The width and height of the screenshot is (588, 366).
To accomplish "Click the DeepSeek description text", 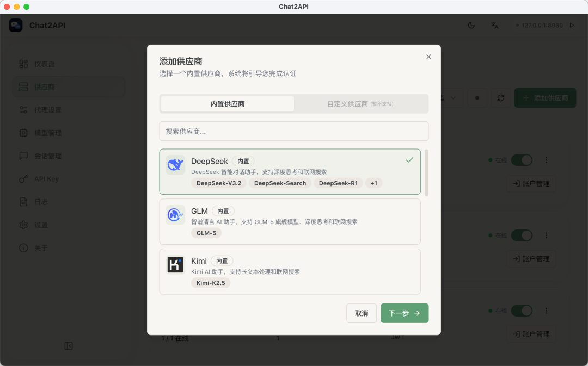I will (x=259, y=172).
